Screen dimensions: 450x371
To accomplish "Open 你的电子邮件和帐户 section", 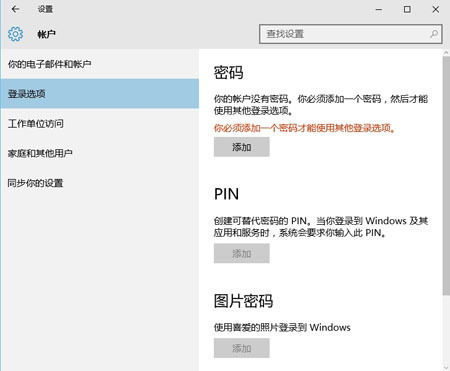I will coord(99,64).
